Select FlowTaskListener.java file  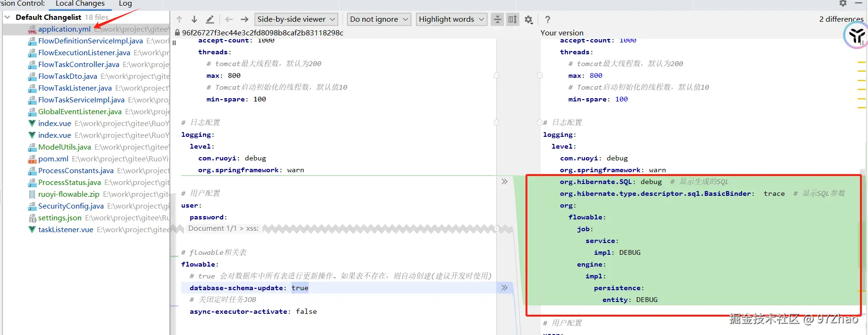click(75, 88)
